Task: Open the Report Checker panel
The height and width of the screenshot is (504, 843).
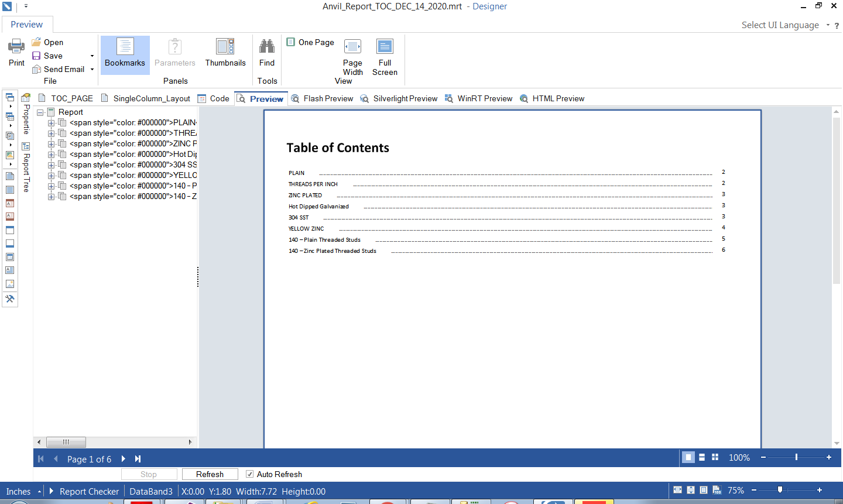Action: [89, 492]
